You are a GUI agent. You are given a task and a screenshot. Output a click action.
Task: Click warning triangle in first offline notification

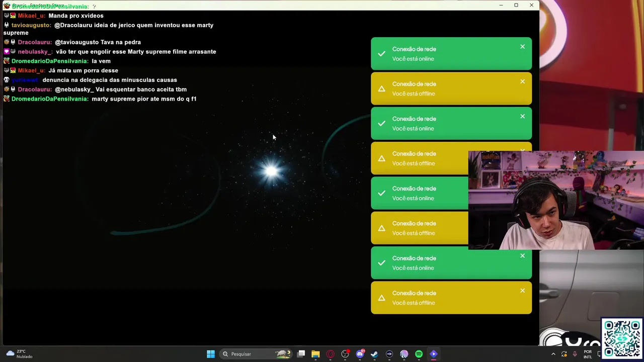click(381, 88)
